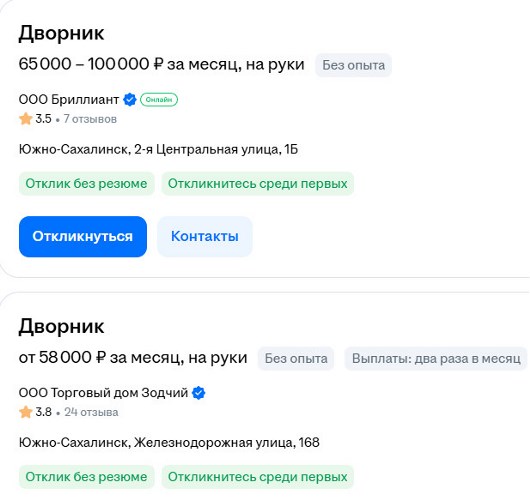Click first vacancy's Откликнитесь среди первых label
Image resolution: width=530 pixels, height=500 pixels.
258,184
